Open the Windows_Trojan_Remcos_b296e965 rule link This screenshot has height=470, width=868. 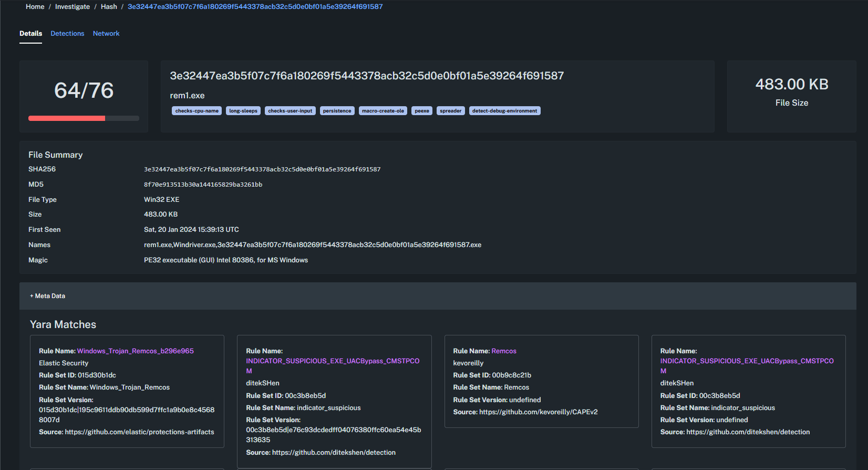click(x=135, y=351)
